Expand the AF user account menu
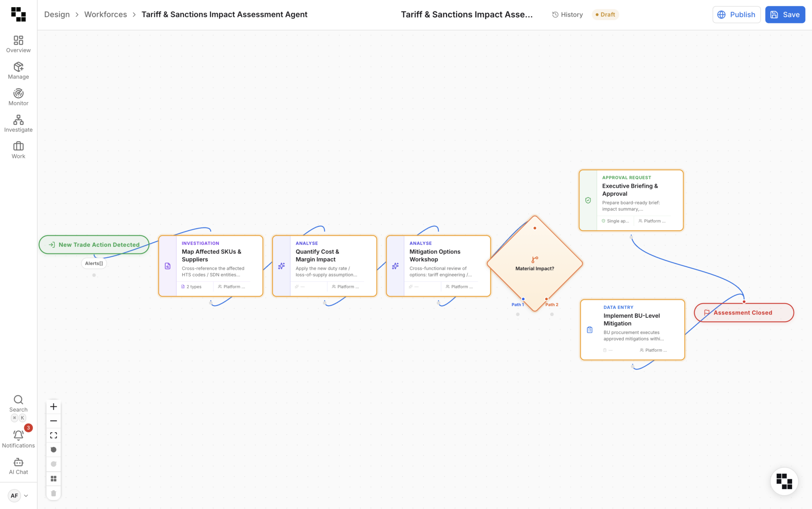812x509 pixels. [x=18, y=496]
